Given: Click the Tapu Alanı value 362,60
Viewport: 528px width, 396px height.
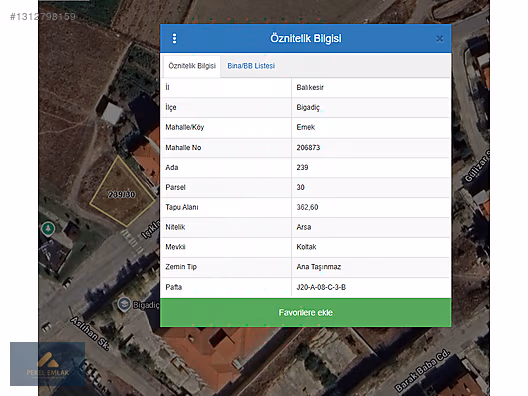Looking at the screenshot, I should [x=307, y=207].
